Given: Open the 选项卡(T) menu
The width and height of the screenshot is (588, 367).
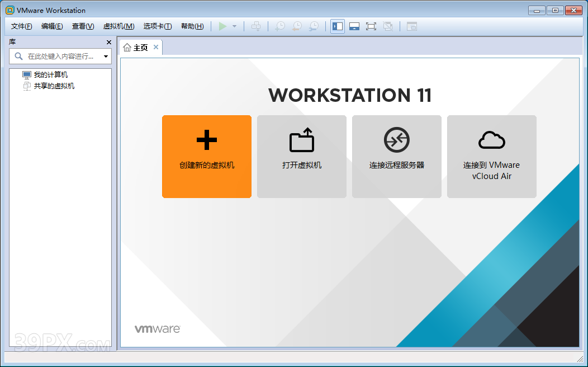Looking at the screenshot, I should point(158,26).
